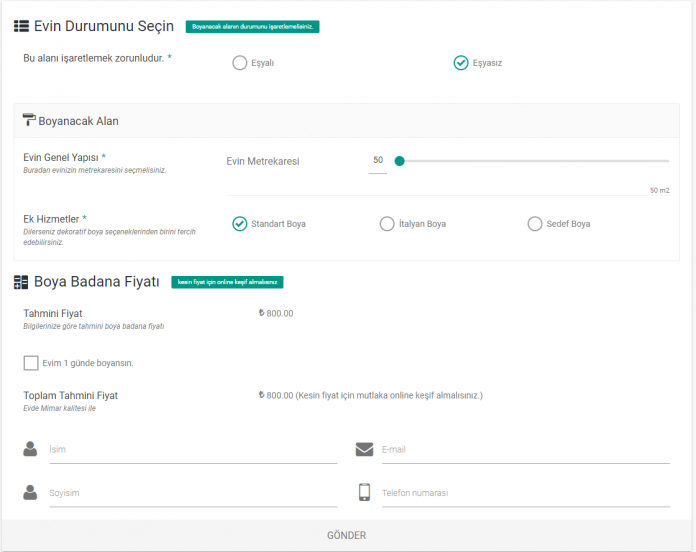Click the square meter value field showing 50
This screenshot has width=696, height=552.
tap(378, 161)
